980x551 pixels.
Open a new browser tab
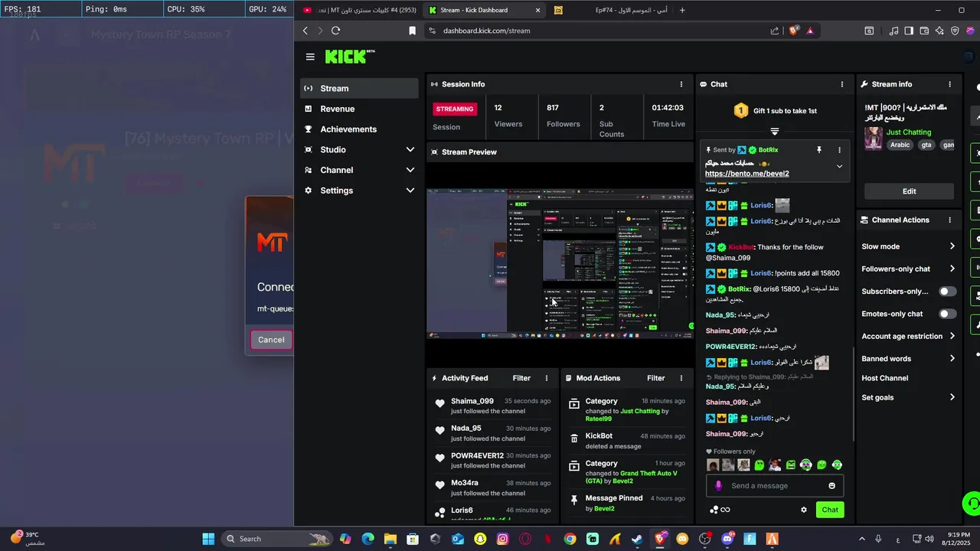(682, 10)
